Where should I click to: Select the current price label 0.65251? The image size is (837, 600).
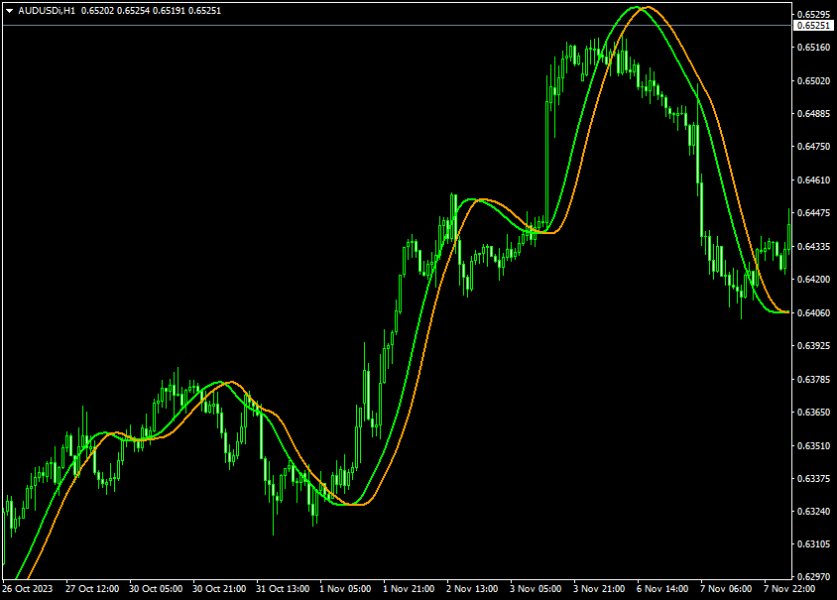[x=814, y=26]
